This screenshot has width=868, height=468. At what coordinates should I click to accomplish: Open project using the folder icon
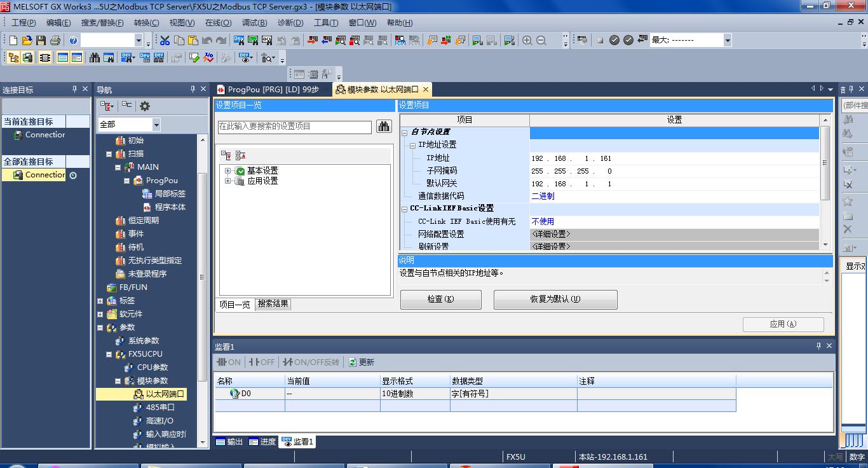pos(27,40)
